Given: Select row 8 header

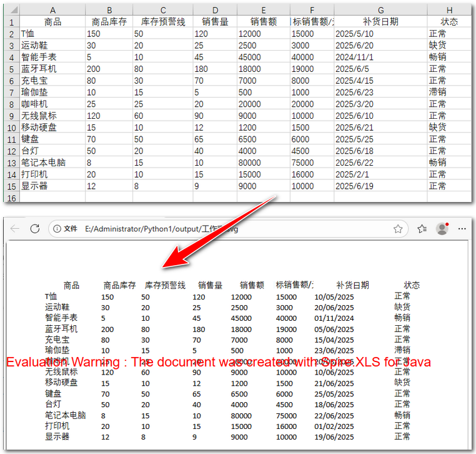Looking at the screenshot, I should 11,104.
